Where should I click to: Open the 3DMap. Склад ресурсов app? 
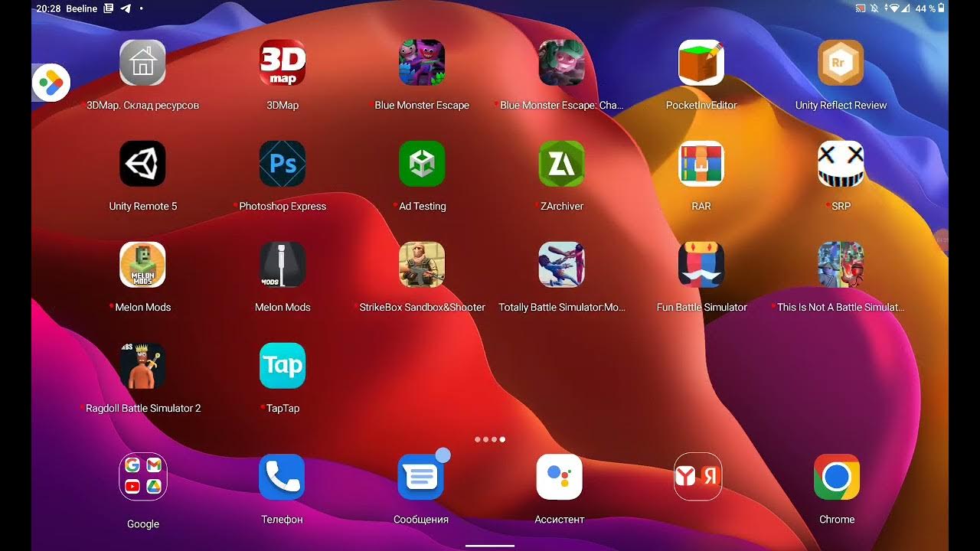click(142, 62)
